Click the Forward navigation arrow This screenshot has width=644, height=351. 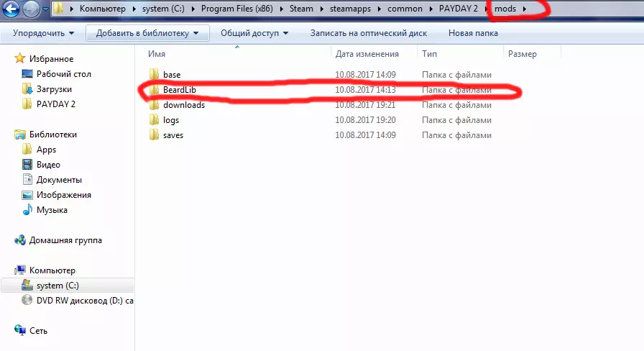pos(31,9)
